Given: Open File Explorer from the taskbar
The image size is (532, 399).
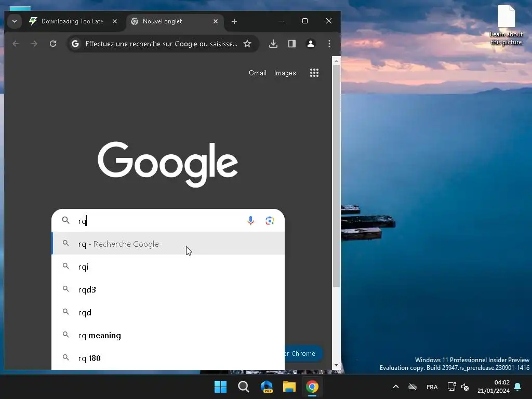Looking at the screenshot, I should pos(289,387).
